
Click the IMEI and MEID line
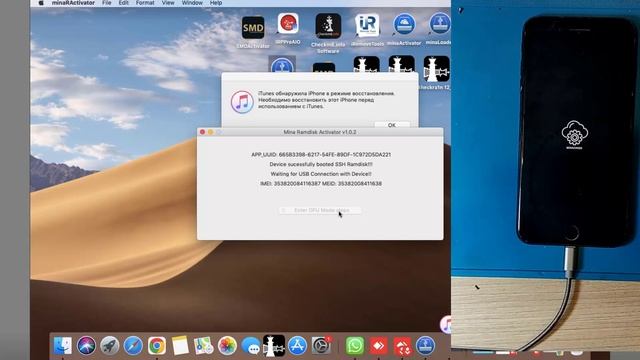click(x=321, y=184)
